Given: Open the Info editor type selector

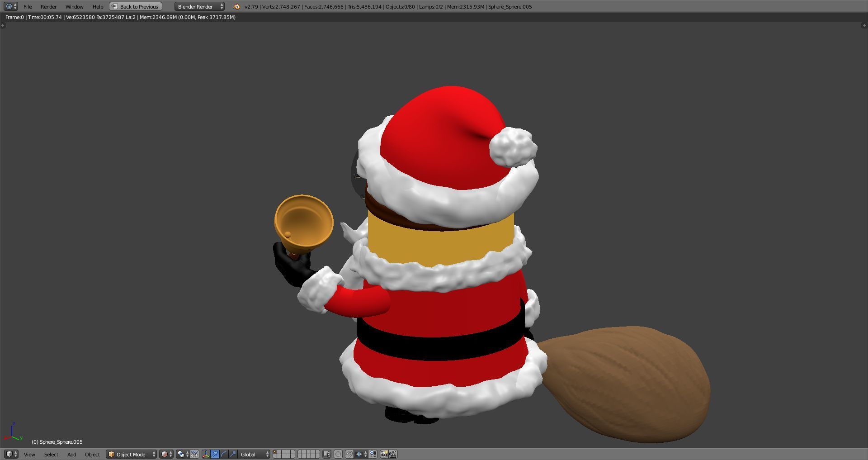Looking at the screenshot, I should pyautogui.click(x=11, y=6).
